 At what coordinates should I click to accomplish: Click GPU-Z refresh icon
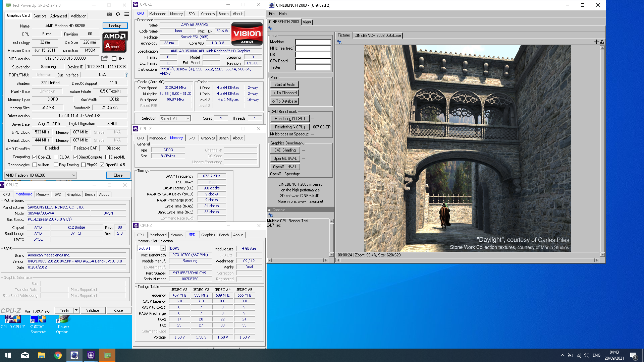[x=118, y=14]
